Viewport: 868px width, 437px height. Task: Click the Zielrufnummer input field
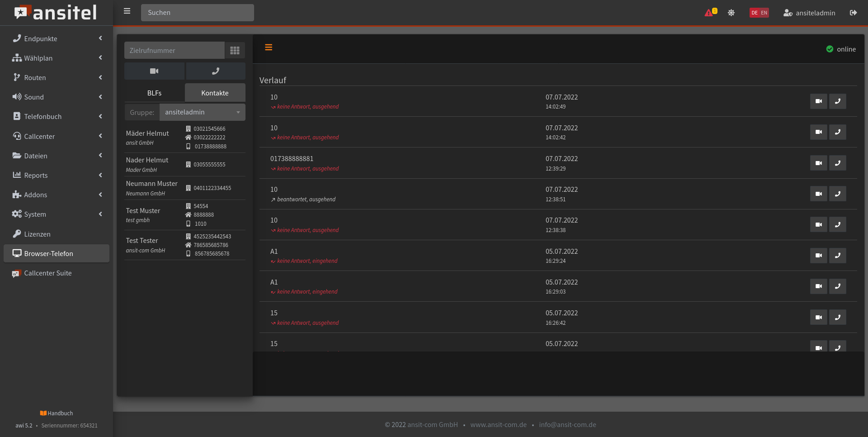pos(175,50)
